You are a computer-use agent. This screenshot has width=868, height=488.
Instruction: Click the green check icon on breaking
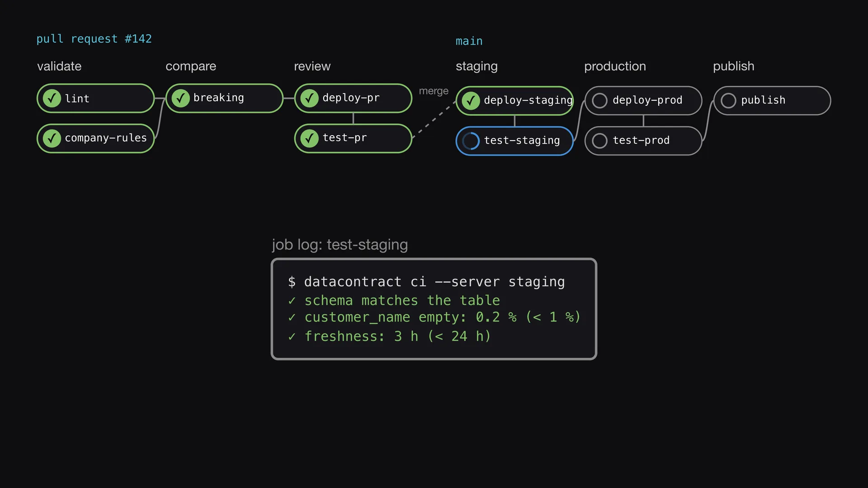click(x=181, y=98)
